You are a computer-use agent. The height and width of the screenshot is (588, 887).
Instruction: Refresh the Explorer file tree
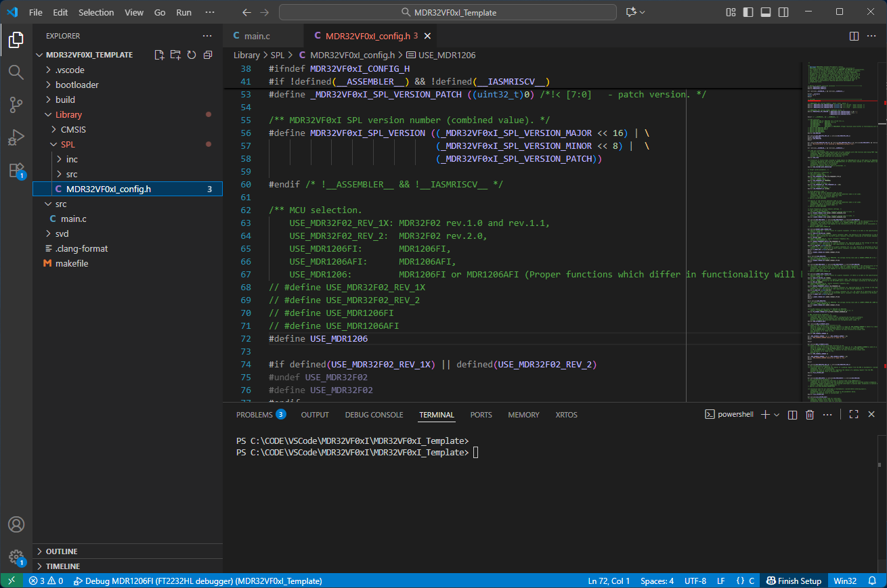[x=192, y=55]
